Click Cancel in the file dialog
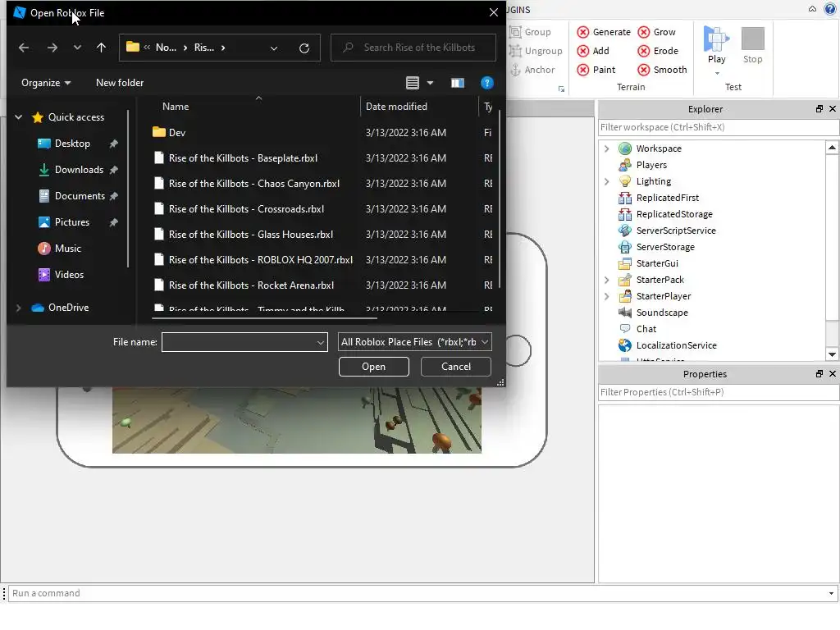 pyautogui.click(x=456, y=367)
